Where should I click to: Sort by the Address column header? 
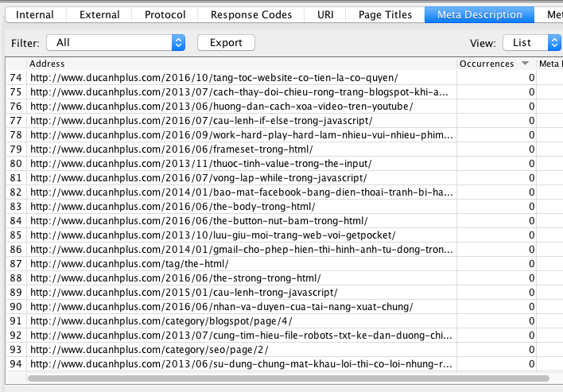[239, 64]
